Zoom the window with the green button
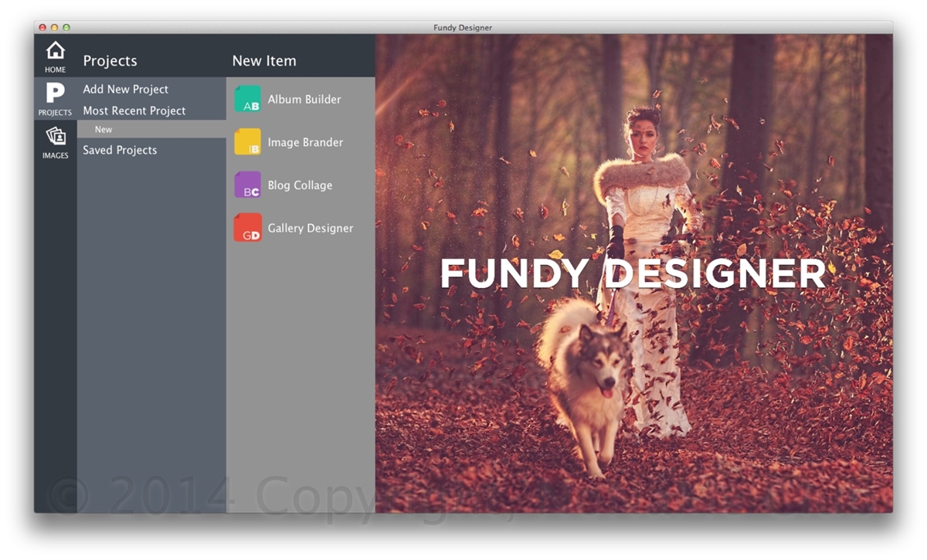927x560 pixels. pos(66,28)
